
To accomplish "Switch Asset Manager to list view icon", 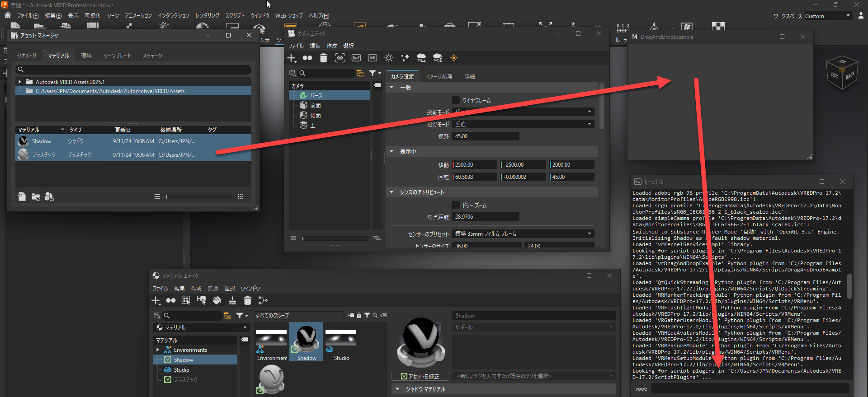I will 157,196.
